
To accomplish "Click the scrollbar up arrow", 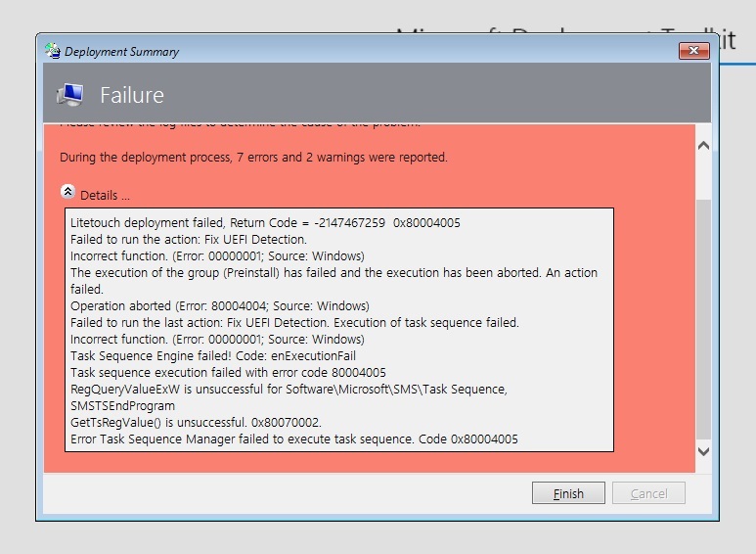I will [703, 146].
